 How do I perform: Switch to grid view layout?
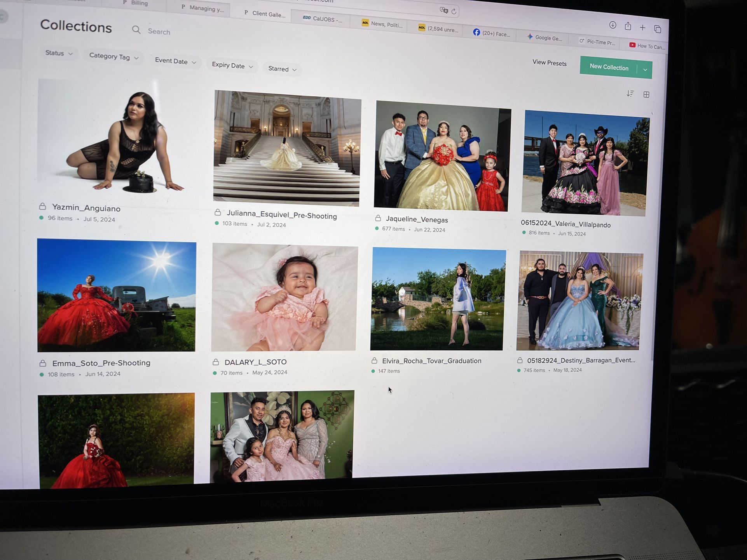click(646, 94)
